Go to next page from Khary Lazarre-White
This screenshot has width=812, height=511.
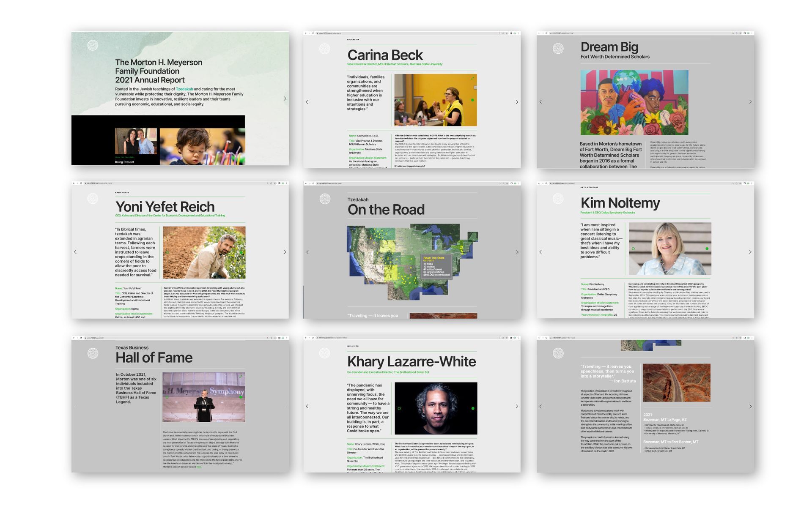[x=517, y=407]
